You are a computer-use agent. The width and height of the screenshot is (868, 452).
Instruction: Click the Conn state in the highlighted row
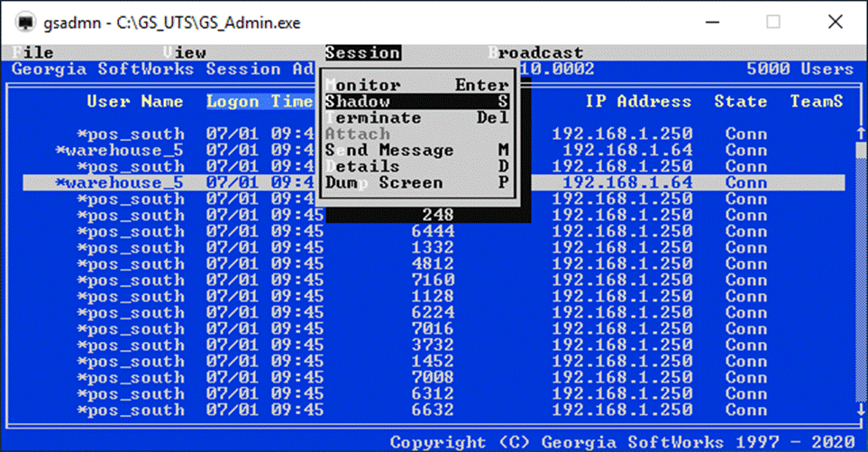(x=746, y=183)
